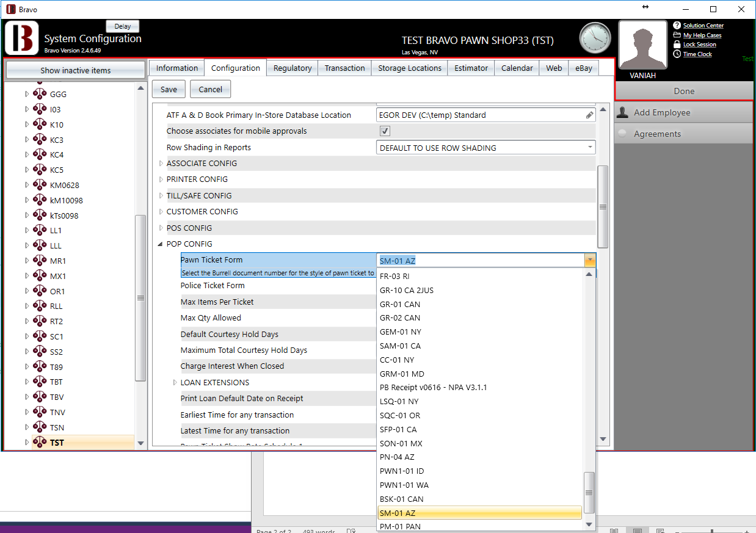Click the Time Clock icon

(x=677, y=54)
